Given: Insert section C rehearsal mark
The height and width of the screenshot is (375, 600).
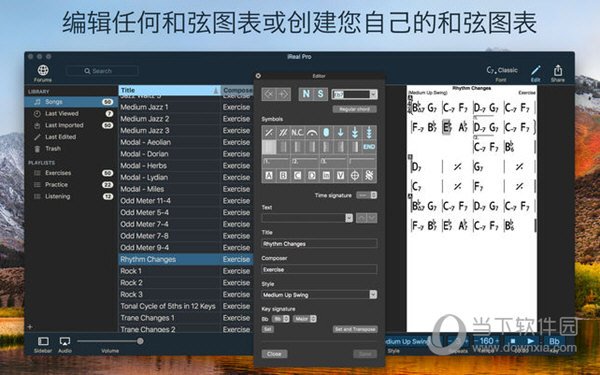Looking at the screenshot, I should [x=297, y=175].
